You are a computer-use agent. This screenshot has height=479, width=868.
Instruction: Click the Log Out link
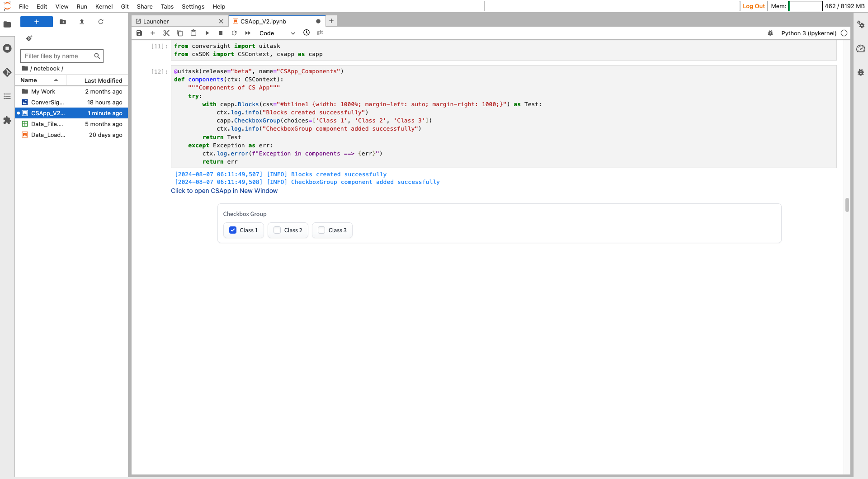coord(754,6)
